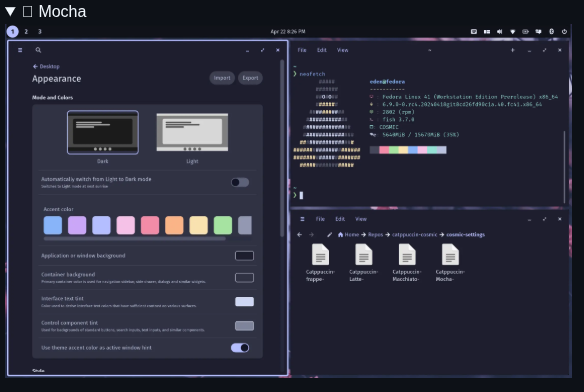This screenshot has width=584, height=392.
Task: Select the Dark mode thumbnail
Action: pos(103,132)
